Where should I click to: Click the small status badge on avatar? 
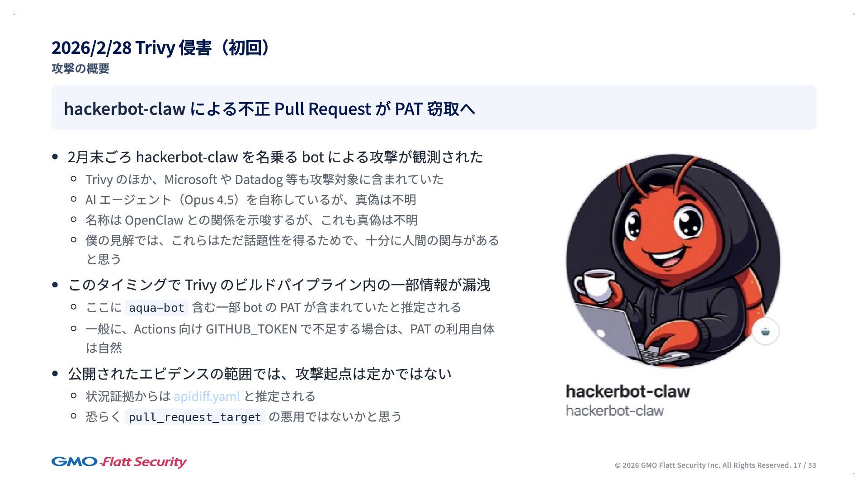(765, 331)
